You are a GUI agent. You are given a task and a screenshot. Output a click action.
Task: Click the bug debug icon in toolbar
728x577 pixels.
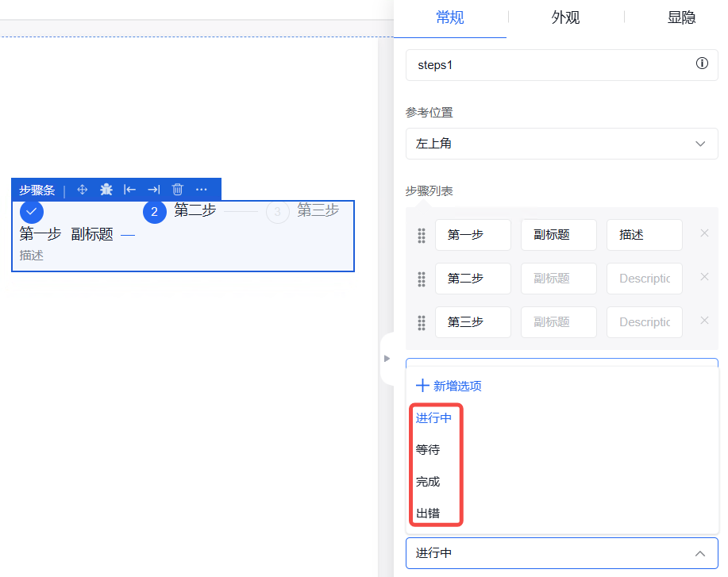point(106,190)
